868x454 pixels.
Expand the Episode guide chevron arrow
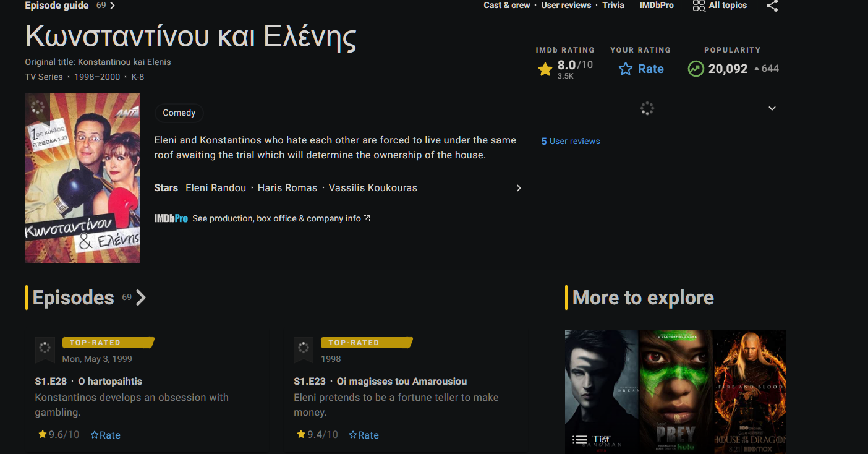(x=113, y=6)
